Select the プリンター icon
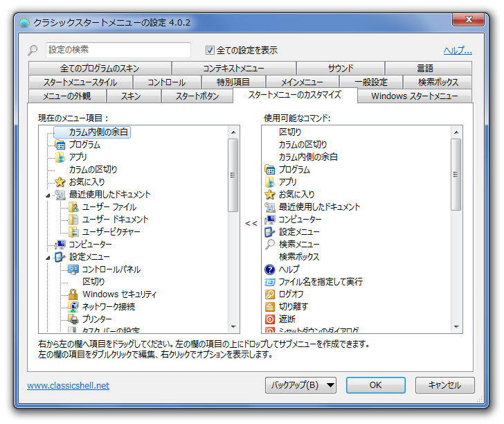Screen dimensions: 504x424 73,319
